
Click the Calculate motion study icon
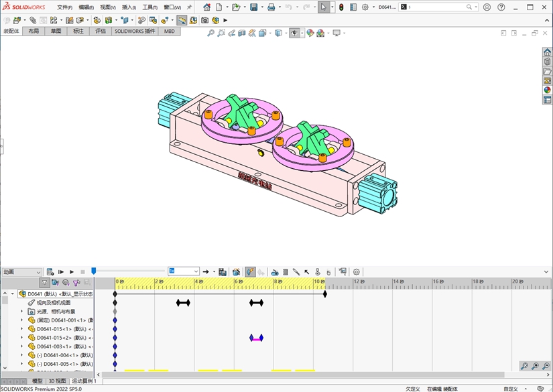pyautogui.click(x=50, y=272)
